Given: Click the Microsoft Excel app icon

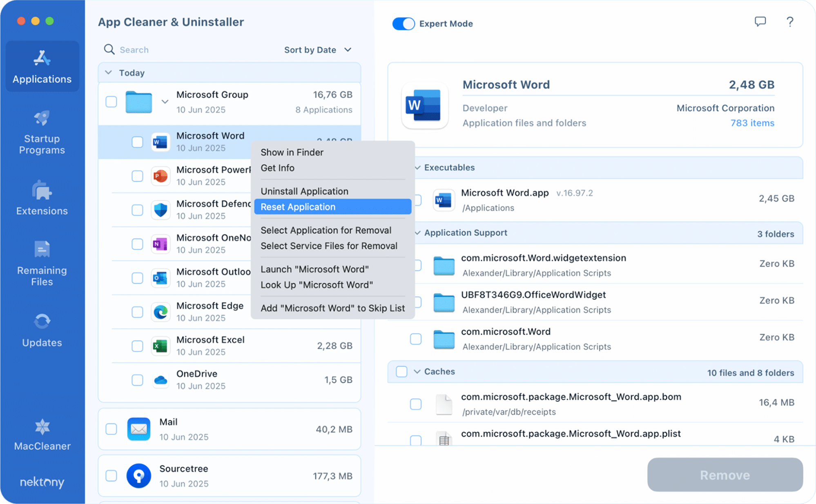Looking at the screenshot, I should click(x=160, y=346).
